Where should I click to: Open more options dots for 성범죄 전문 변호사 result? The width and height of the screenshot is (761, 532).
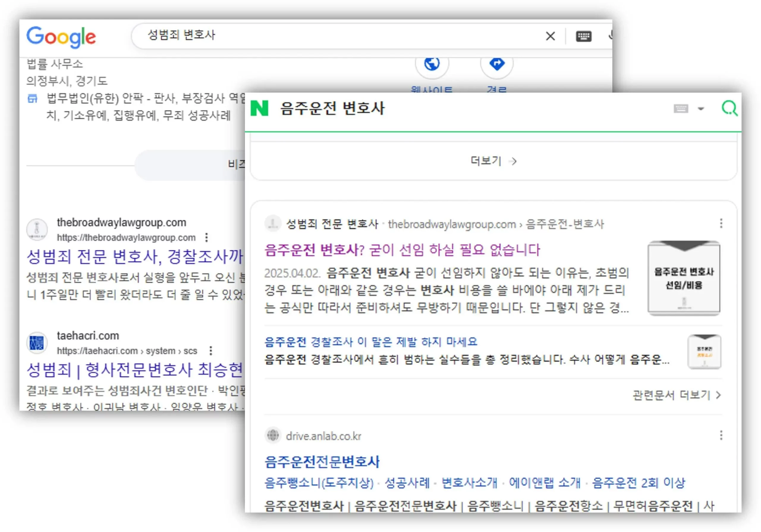coord(721,223)
